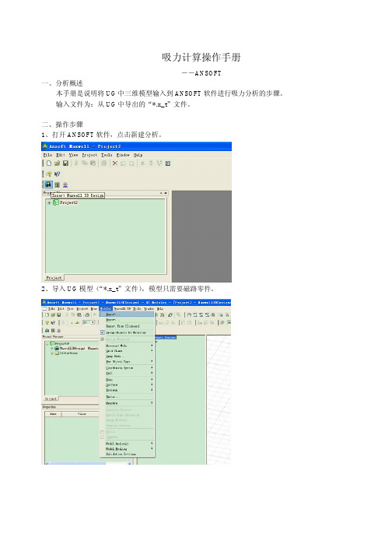The width and height of the screenshot is (392, 555).
Task: Switch to Project tab in second window
Action: (x=51, y=399)
